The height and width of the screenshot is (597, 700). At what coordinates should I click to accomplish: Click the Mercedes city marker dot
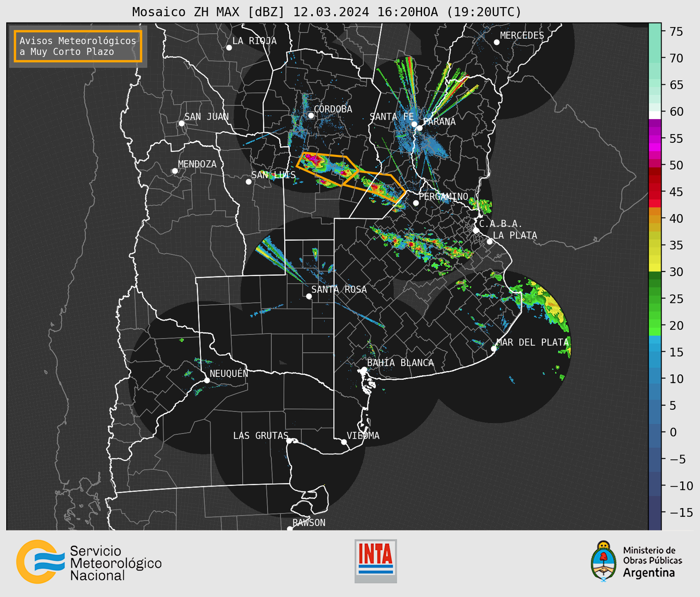tap(497, 42)
